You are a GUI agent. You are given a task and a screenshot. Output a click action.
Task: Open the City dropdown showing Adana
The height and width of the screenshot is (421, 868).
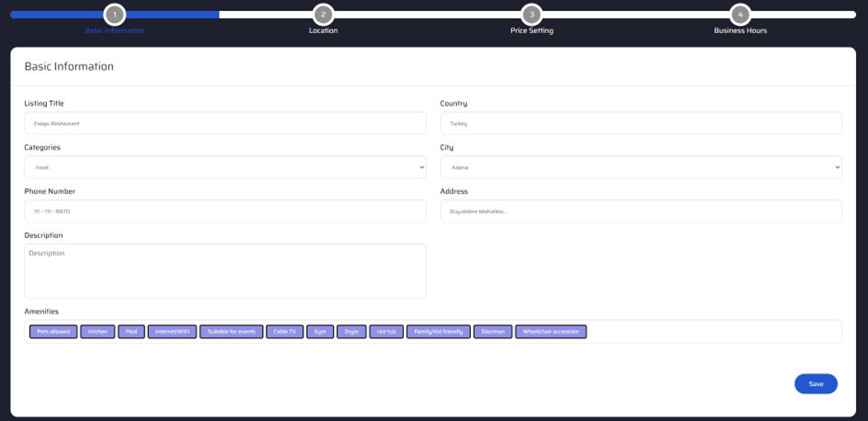641,167
